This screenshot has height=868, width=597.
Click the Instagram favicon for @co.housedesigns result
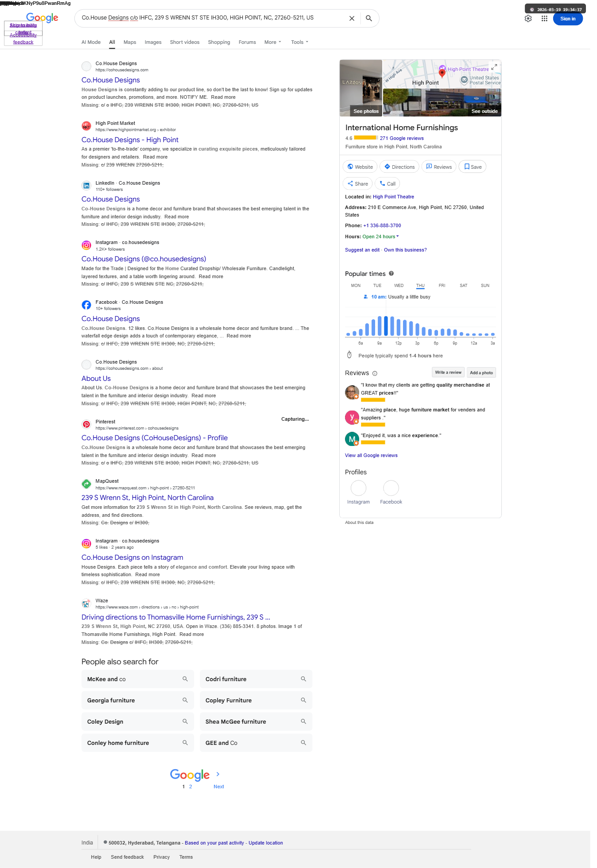[x=86, y=245]
